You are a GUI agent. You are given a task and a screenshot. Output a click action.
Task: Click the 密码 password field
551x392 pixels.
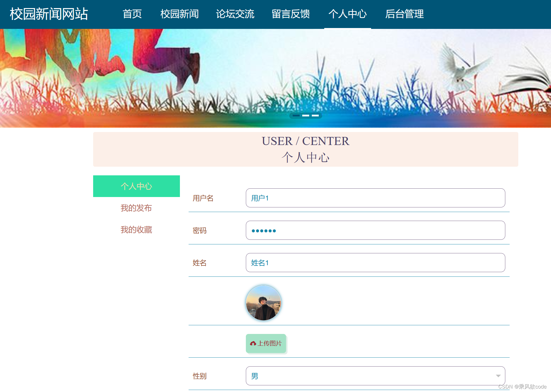375,230
